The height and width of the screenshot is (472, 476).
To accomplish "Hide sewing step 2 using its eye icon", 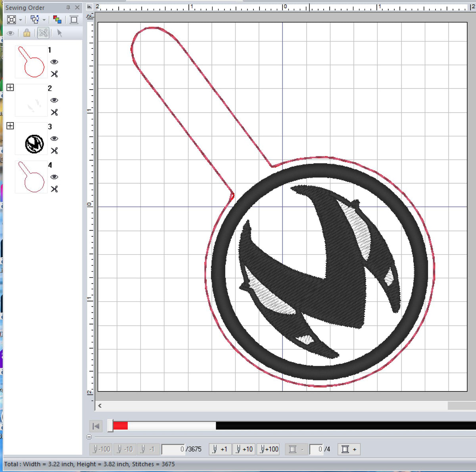I will (54, 100).
